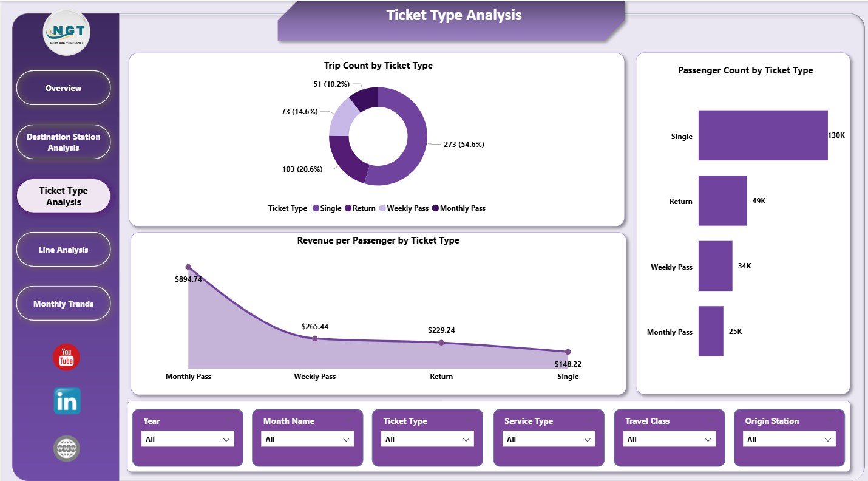The height and width of the screenshot is (481, 868).
Task: Navigate to the Overview page
Action: tap(63, 87)
